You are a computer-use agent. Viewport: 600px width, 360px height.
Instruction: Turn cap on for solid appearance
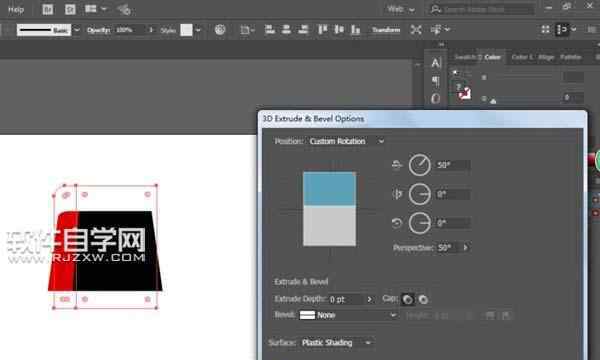click(x=408, y=299)
